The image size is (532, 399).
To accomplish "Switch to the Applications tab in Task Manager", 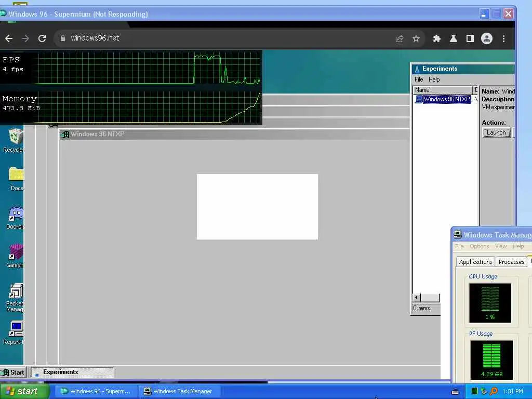I will (x=475, y=262).
